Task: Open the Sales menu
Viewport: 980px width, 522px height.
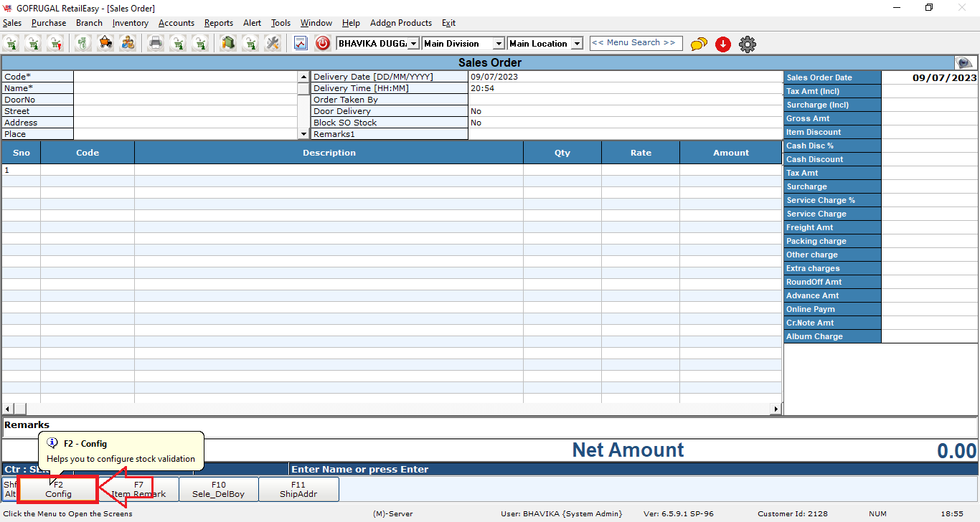Action: pyautogui.click(x=12, y=23)
